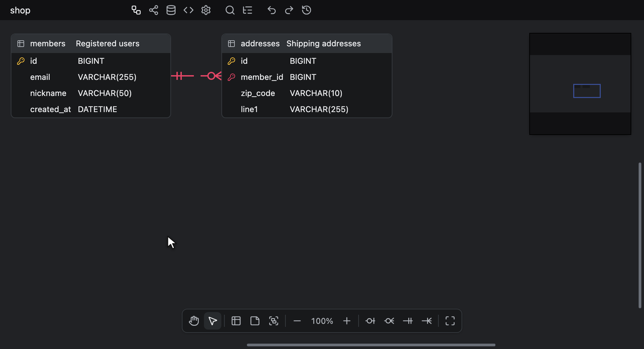644x349 pixels.
Task: Choose the zero-or-one relationship tool
Action: (370, 321)
